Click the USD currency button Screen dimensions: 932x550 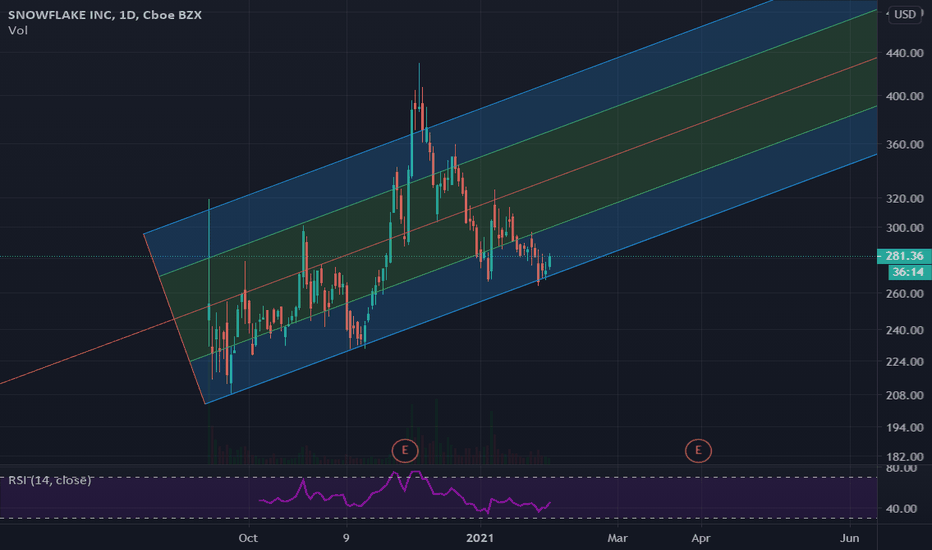click(905, 14)
